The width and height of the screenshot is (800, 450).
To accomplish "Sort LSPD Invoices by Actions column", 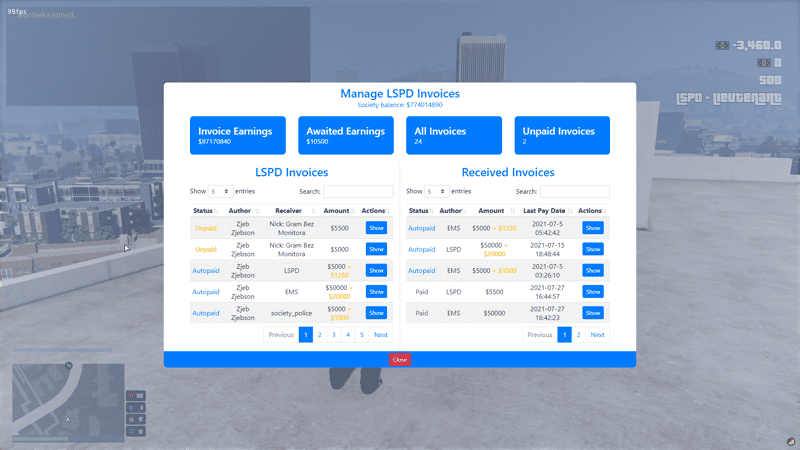I will pyautogui.click(x=376, y=211).
